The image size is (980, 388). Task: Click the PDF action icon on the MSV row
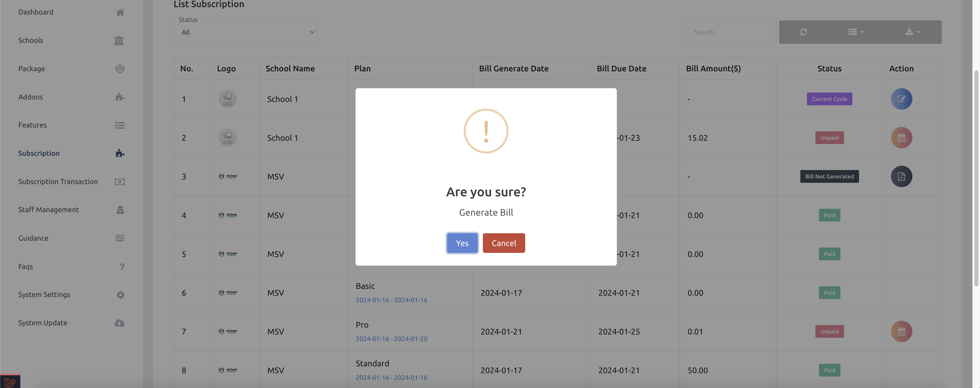(x=901, y=176)
